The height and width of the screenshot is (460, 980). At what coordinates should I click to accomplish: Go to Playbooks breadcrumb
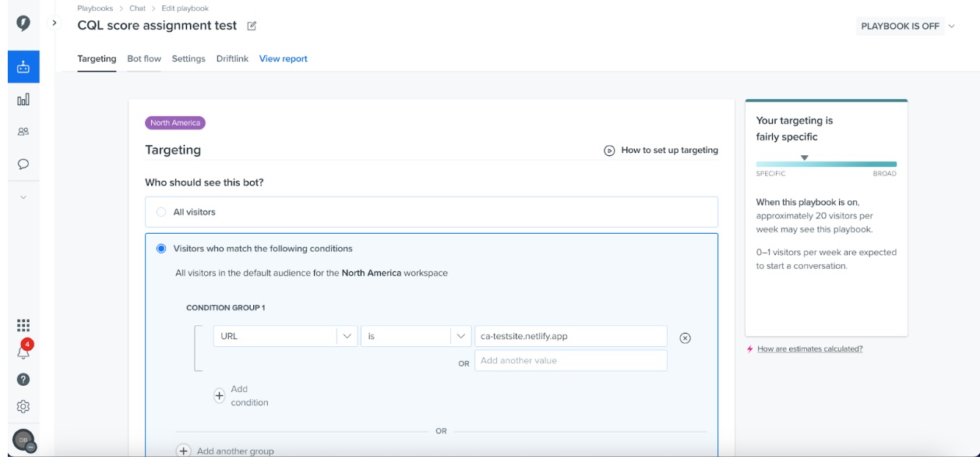pyautogui.click(x=95, y=9)
